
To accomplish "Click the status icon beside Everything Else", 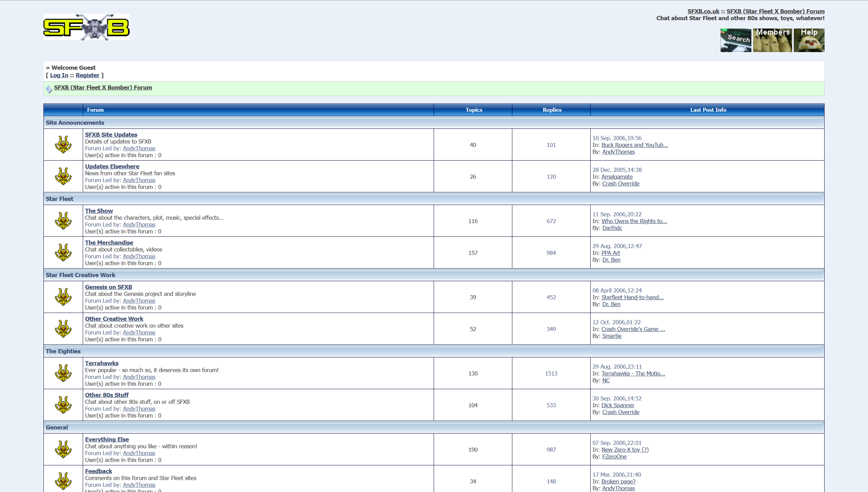I will tap(63, 449).
